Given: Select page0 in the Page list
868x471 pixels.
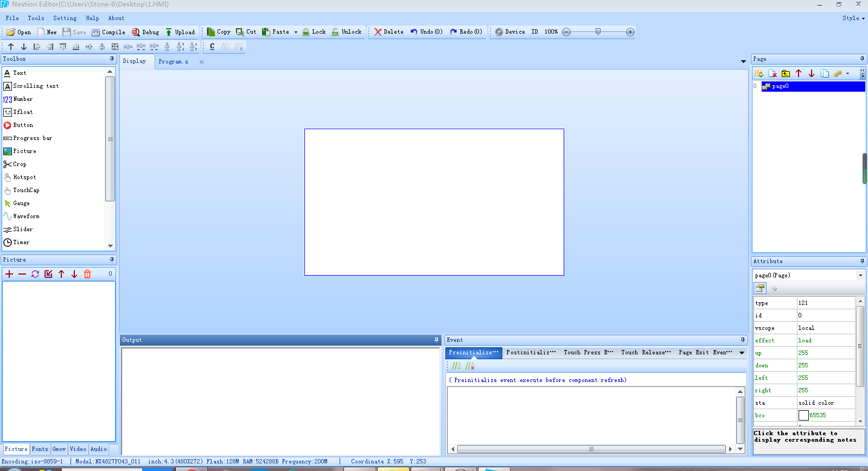Looking at the screenshot, I should (x=813, y=86).
